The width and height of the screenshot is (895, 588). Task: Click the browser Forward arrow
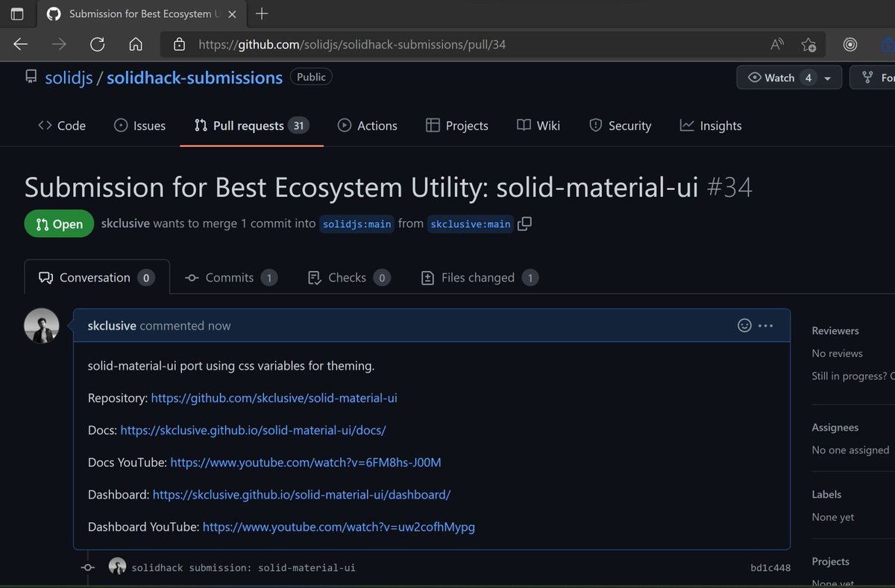tap(59, 45)
